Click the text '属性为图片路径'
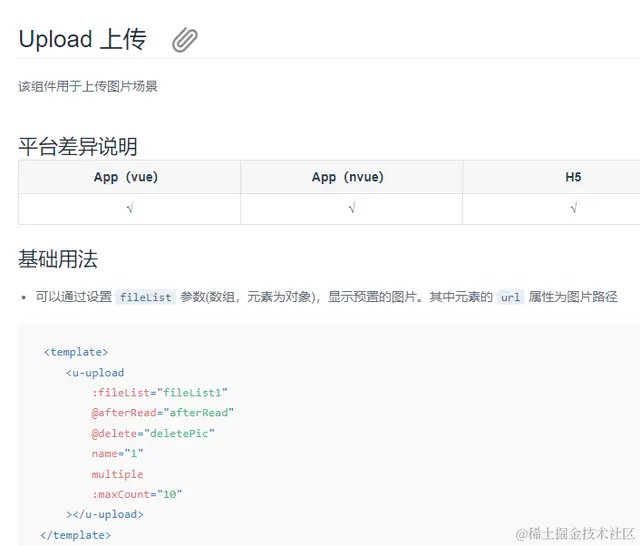640x546 pixels. pyautogui.click(x=573, y=297)
